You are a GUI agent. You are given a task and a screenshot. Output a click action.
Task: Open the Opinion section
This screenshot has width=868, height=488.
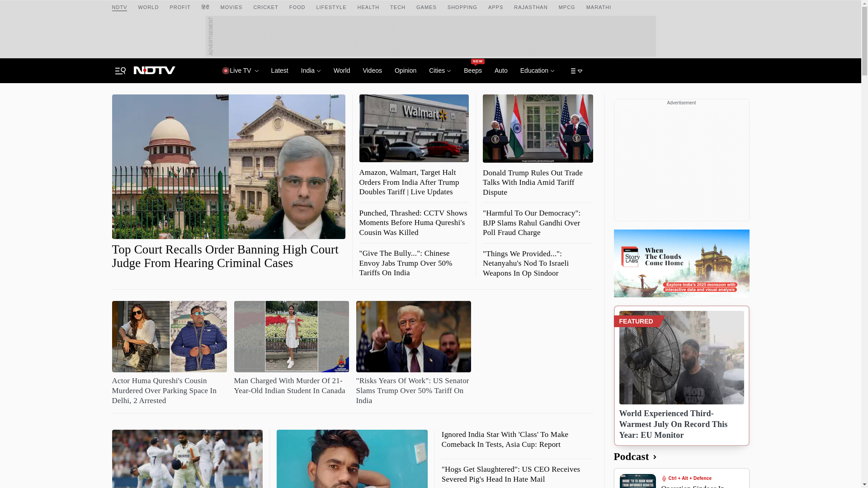(x=405, y=70)
